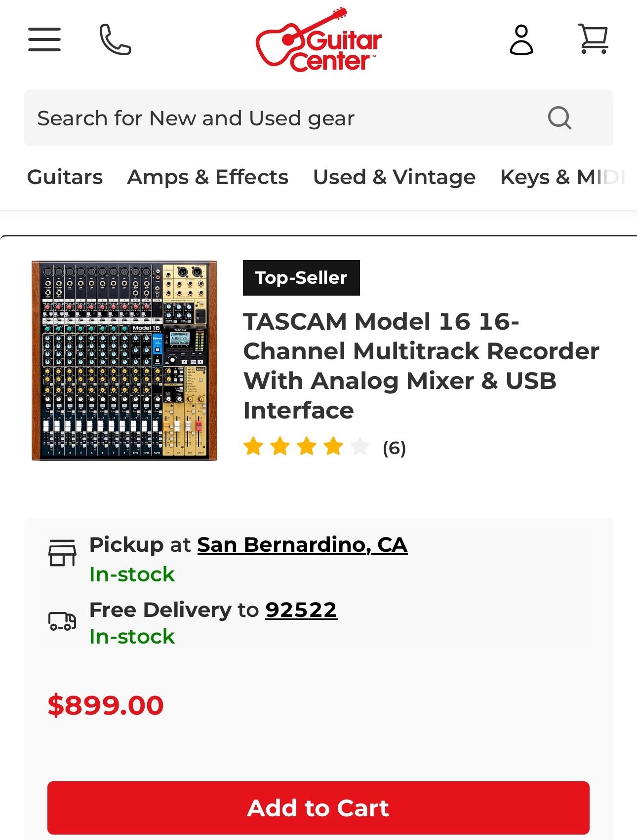Go to Guitar Center home logo
Image resolution: width=637 pixels, height=840 pixels.
point(318,40)
